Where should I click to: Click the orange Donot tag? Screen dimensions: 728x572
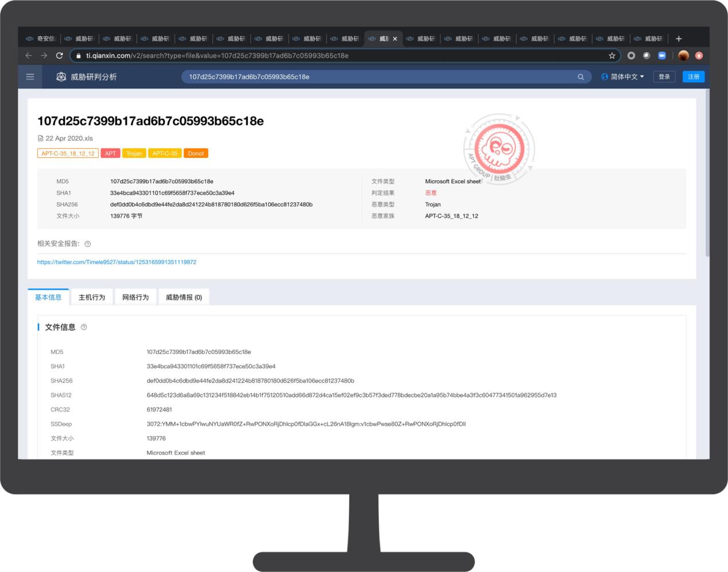click(x=196, y=153)
